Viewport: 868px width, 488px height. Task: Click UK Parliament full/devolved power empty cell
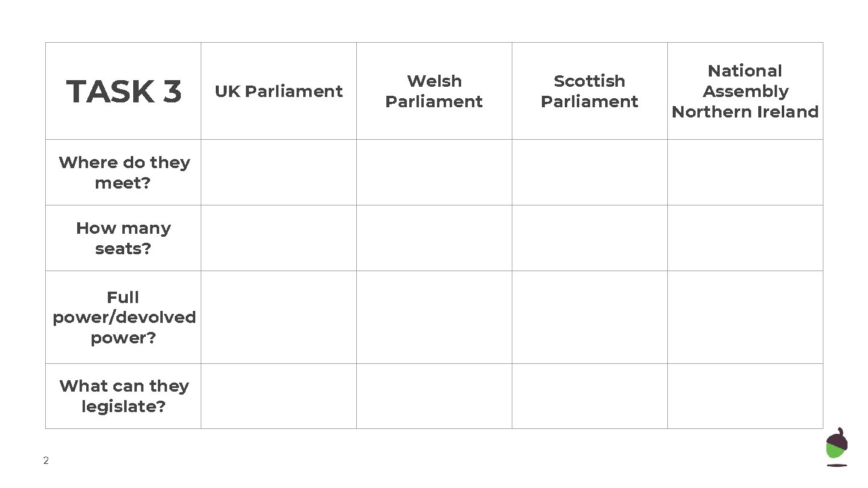[278, 317]
